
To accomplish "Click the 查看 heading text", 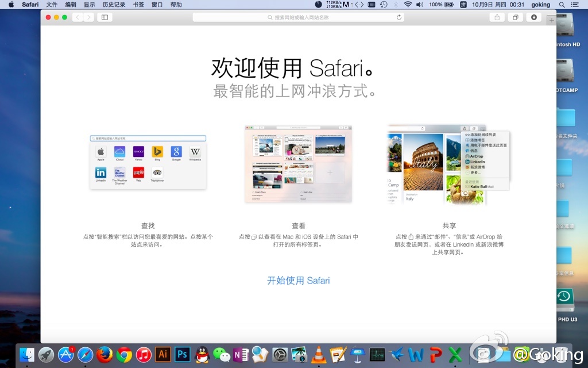I will pos(299,225).
